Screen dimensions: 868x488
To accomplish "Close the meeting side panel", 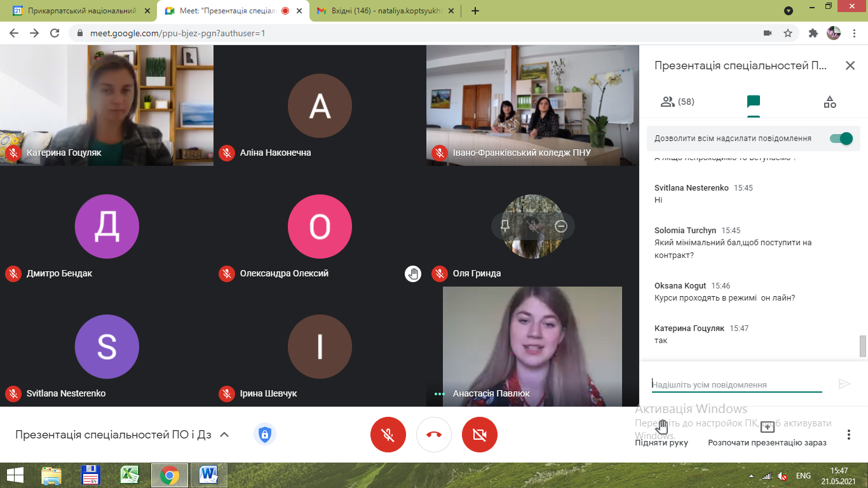I will [850, 65].
